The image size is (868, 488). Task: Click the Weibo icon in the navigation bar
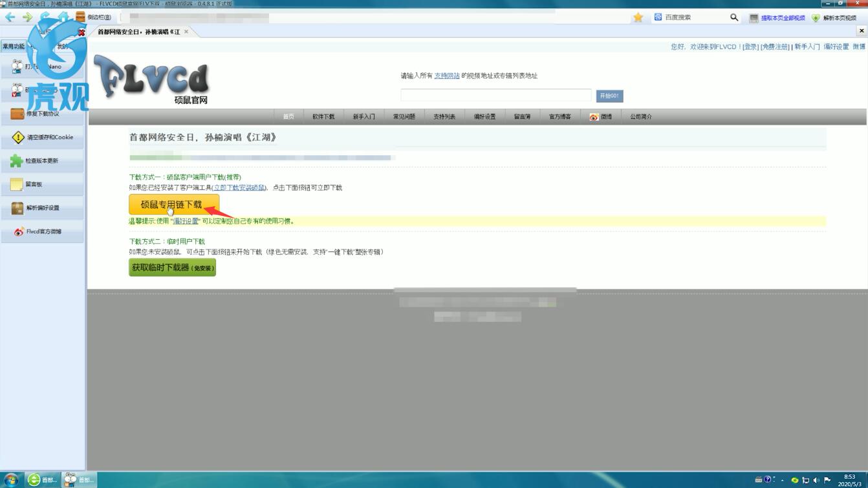click(594, 117)
